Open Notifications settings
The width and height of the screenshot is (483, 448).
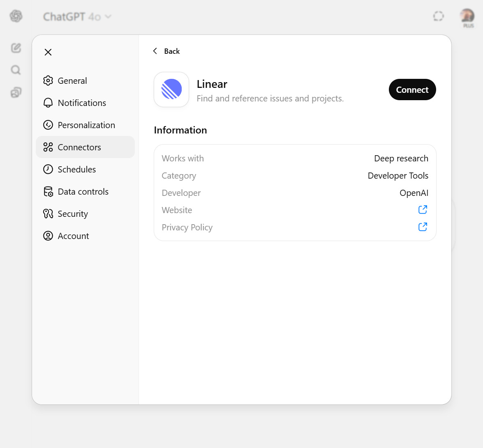point(86,103)
